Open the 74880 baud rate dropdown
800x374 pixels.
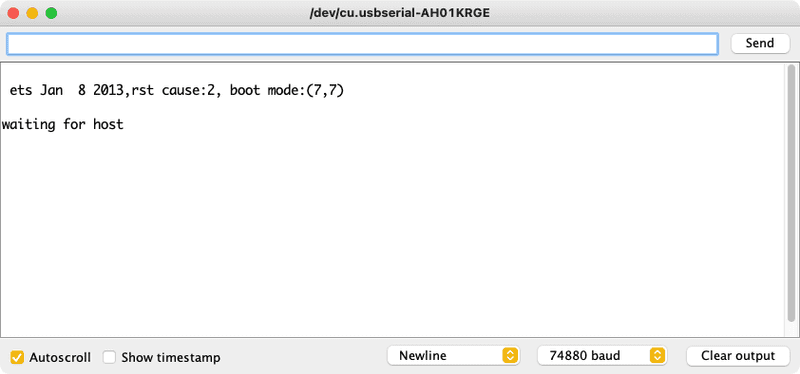[602, 356]
